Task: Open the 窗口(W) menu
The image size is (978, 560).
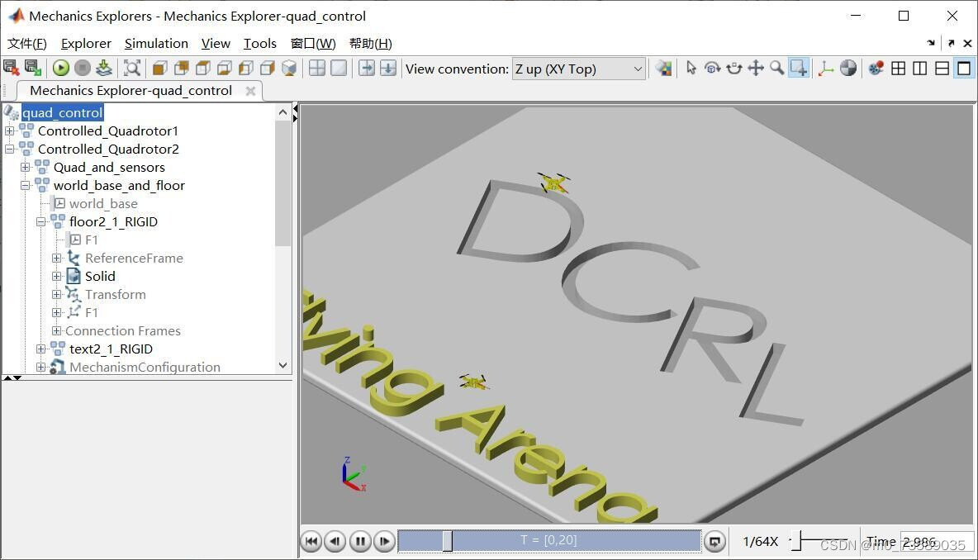Action: click(313, 44)
